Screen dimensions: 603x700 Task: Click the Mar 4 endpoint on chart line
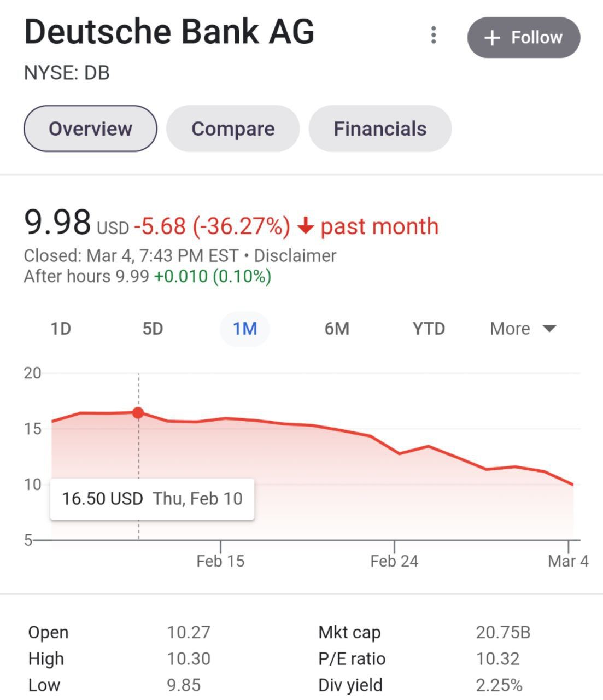coord(572,485)
